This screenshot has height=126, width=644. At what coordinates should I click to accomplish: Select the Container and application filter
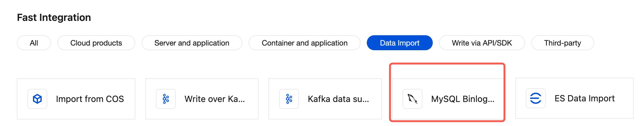pos(304,43)
